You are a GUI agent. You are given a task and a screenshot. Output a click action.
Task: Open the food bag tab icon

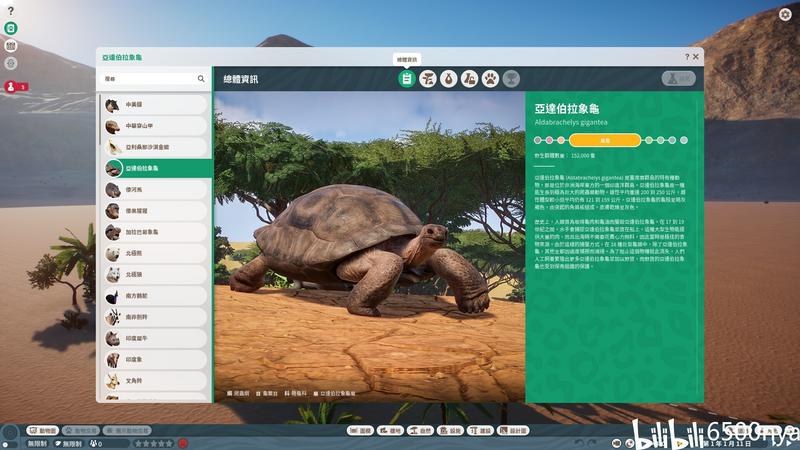(448, 79)
